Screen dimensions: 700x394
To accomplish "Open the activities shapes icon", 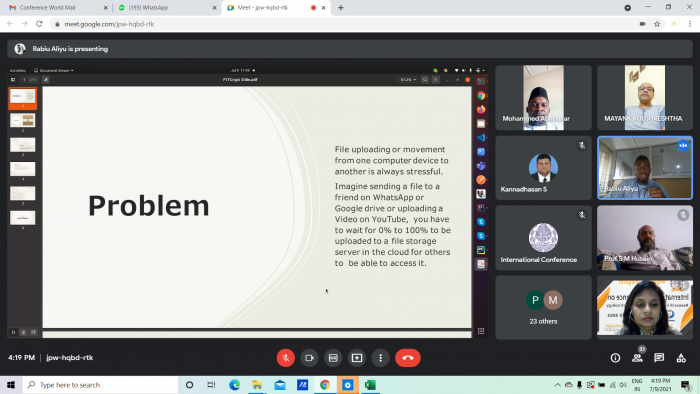I will point(681,358).
